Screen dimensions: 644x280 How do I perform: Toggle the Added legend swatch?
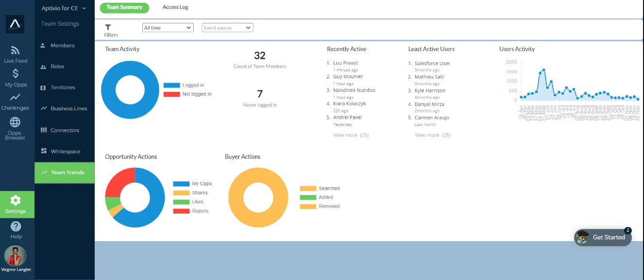tap(308, 197)
